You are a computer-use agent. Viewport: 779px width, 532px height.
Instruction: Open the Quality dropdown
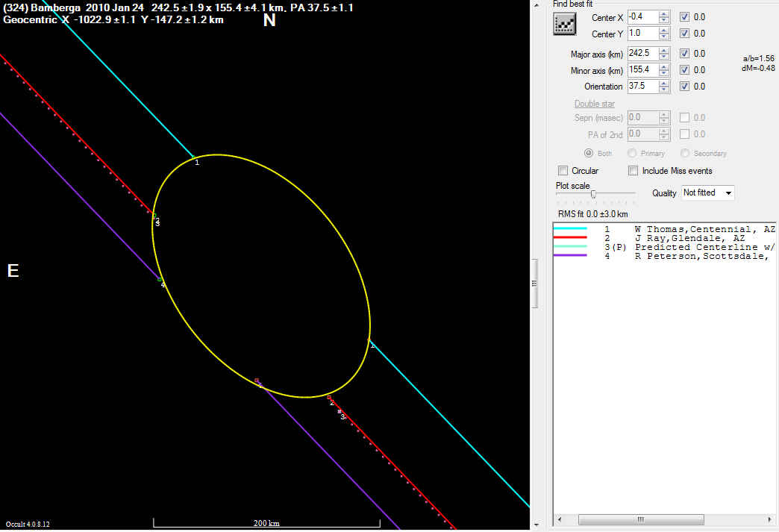(x=707, y=193)
